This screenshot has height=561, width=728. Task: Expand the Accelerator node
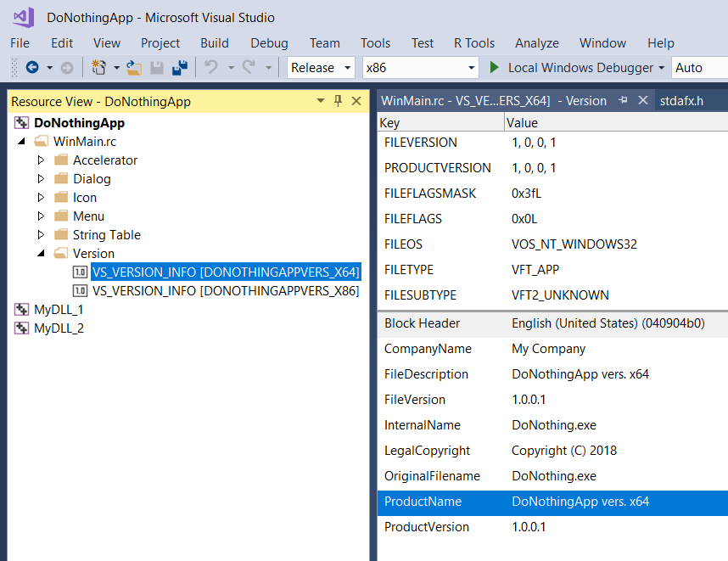tap(41, 160)
